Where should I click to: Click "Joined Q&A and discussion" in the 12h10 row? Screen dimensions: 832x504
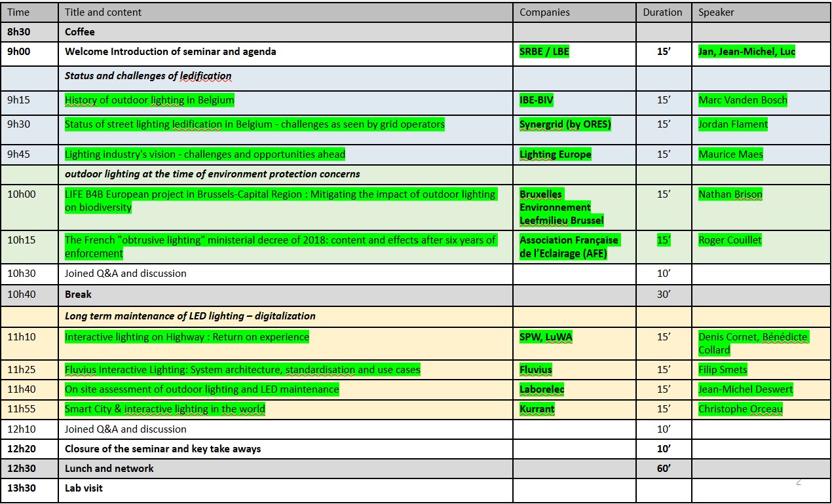point(126,429)
